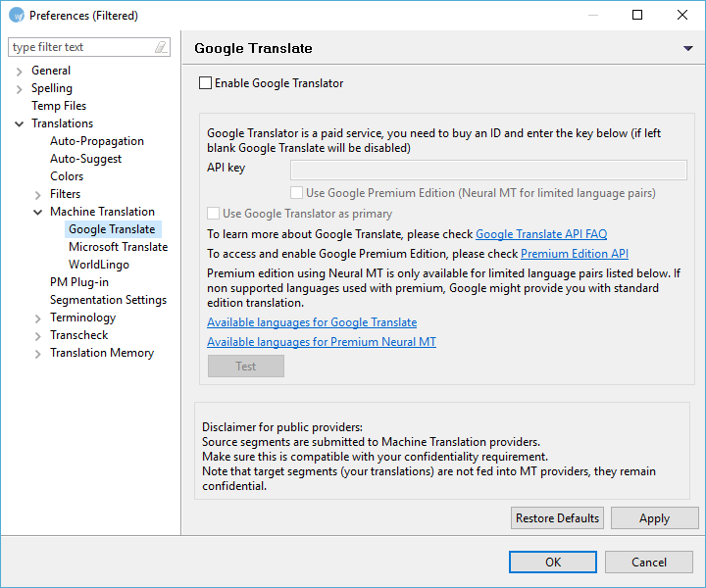This screenshot has height=588, width=706.
Task: Select Auto-Suggest preferences
Action: 85,159
